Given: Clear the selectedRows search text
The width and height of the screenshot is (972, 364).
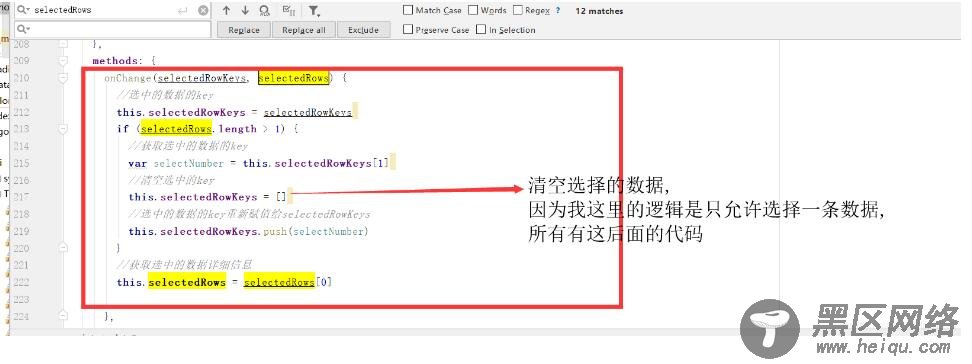Looking at the screenshot, I should [203, 11].
